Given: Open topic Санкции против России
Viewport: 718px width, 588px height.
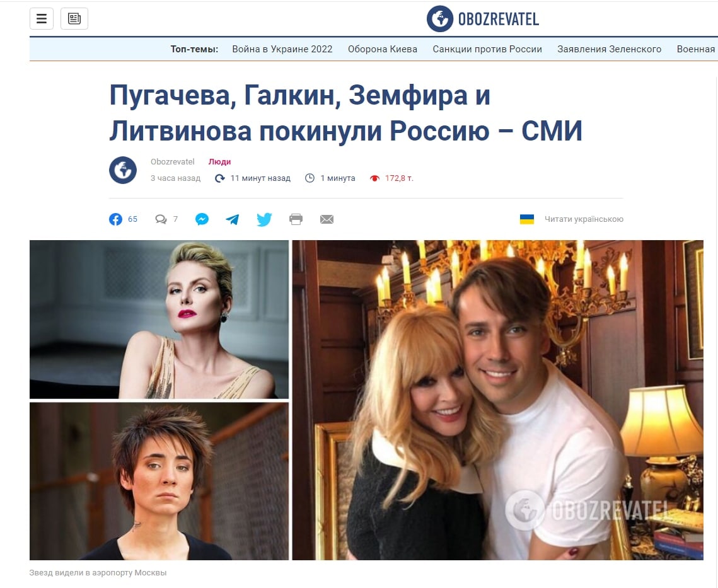Looking at the screenshot, I should [x=487, y=49].
